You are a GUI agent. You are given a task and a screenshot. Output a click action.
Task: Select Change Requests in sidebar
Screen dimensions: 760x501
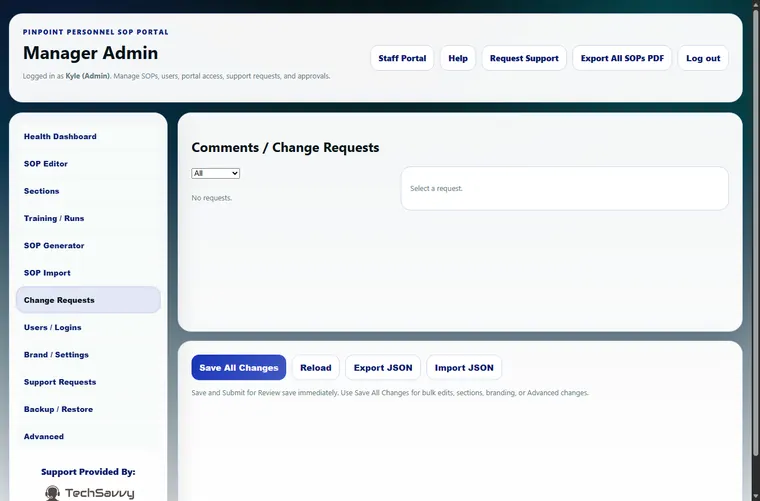click(88, 300)
